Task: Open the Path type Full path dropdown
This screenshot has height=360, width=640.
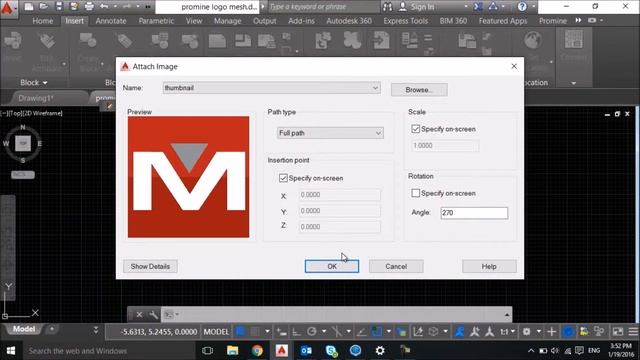Action: [x=330, y=133]
